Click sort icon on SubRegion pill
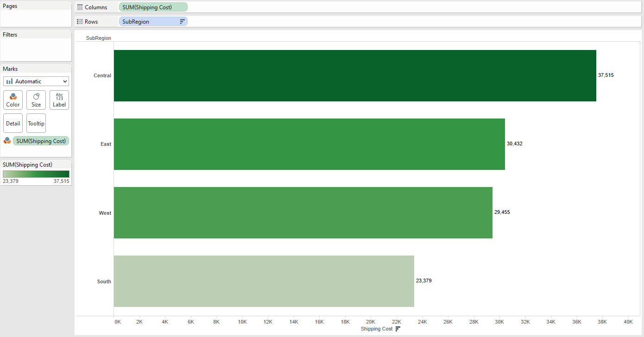 (182, 22)
